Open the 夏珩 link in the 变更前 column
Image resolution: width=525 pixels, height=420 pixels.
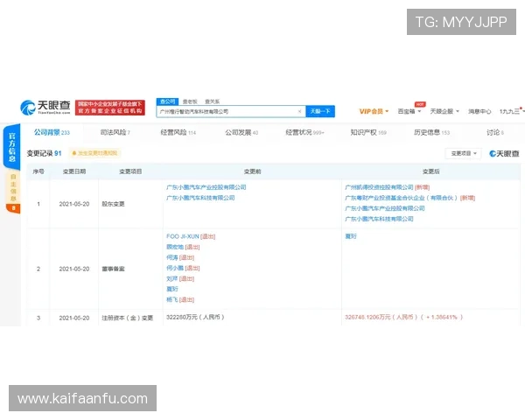click(172, 289)
